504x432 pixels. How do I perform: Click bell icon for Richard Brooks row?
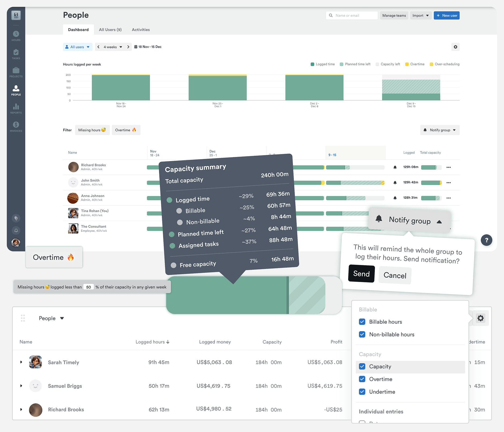click(x=395, y=167)
